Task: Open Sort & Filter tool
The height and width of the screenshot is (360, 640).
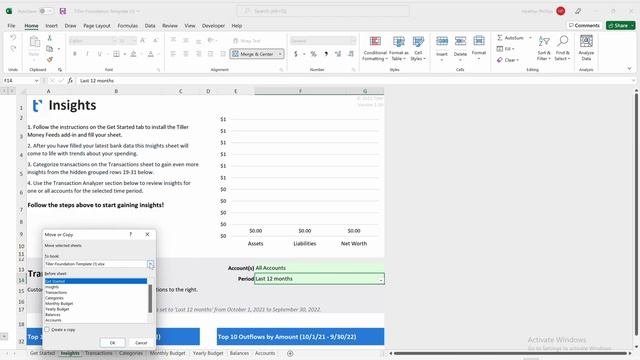Action: 544,48
